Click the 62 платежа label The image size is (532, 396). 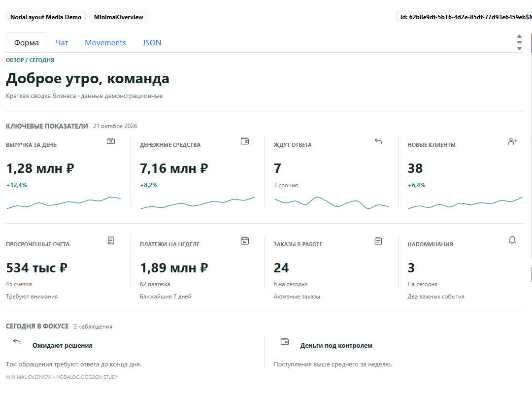(155, 284)
